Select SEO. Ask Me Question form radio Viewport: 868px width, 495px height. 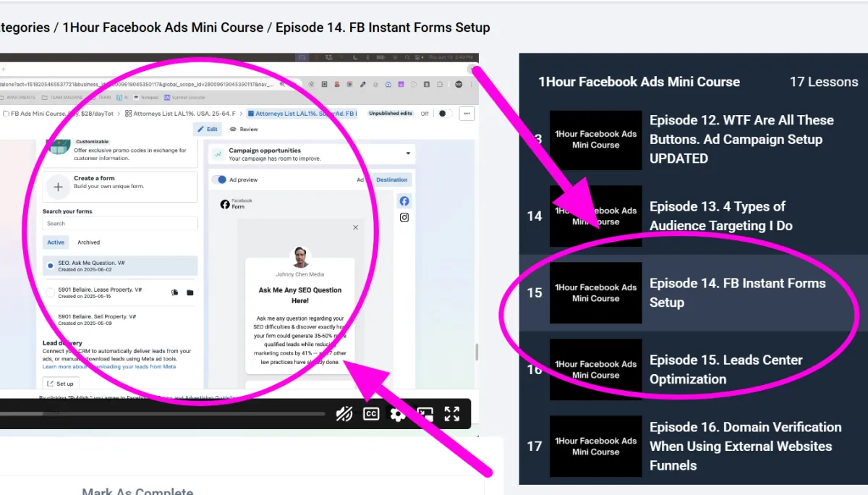50,266
